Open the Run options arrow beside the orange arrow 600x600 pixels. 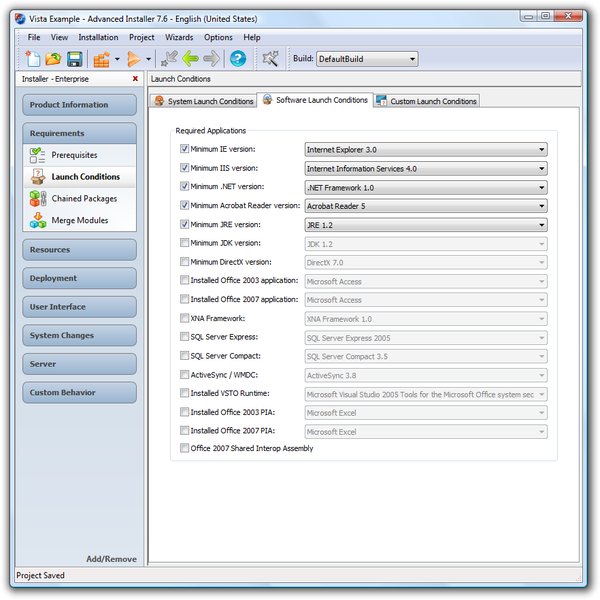coord(148,59)
